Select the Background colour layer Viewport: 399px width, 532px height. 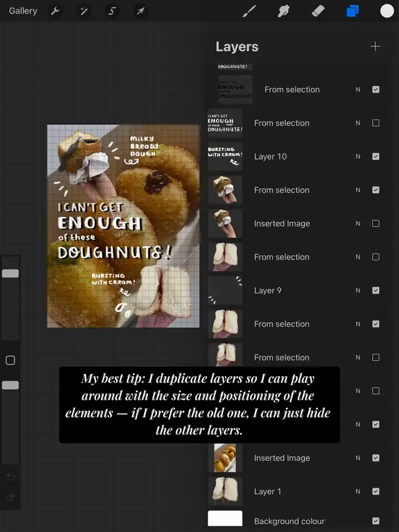289,521
